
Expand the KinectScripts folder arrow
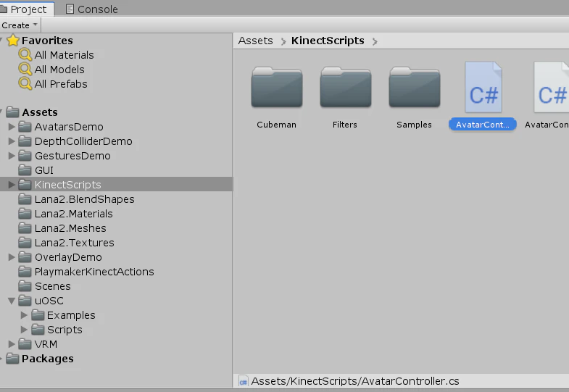pyautogui.click(x=12, y=185)
